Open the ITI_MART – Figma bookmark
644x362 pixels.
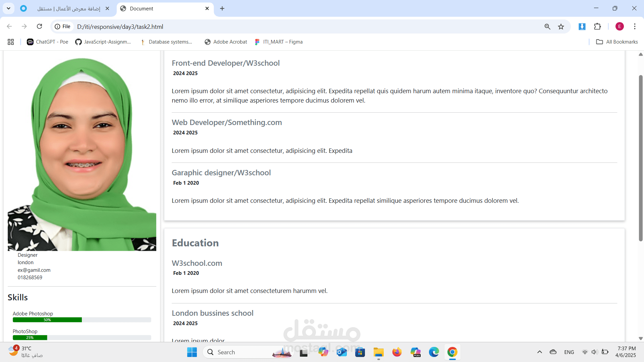pyautogui.click(x=278, y=42)
